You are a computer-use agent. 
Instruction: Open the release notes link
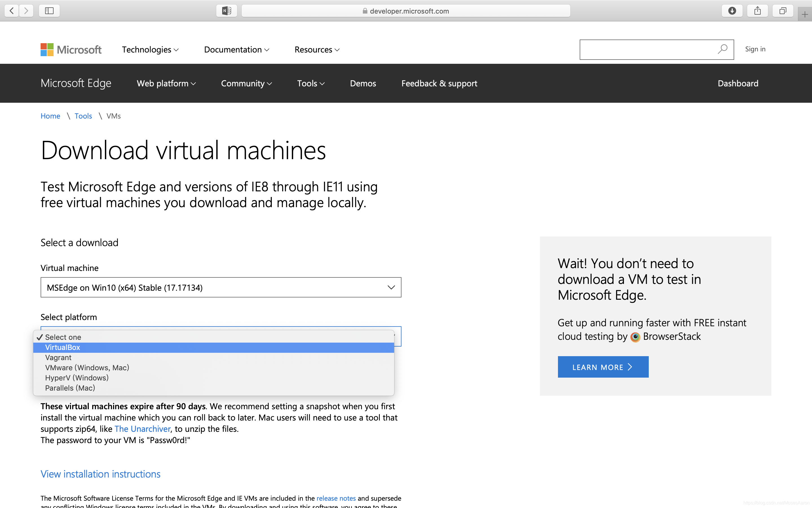pyautogui.click(x=336, y=498)
